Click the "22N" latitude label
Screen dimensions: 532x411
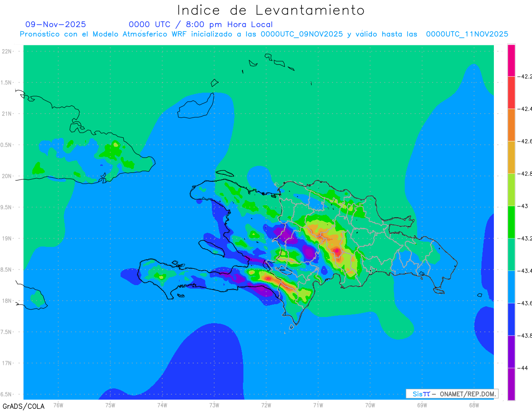[7, 51]
